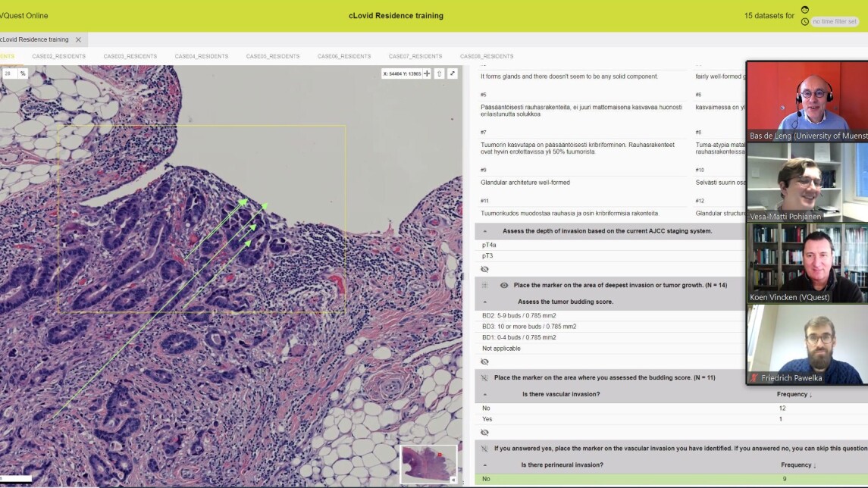The width and height of the screenshot is (868, 488).
Task: Collapse the tumor budding score question
Action: point(485,302)
